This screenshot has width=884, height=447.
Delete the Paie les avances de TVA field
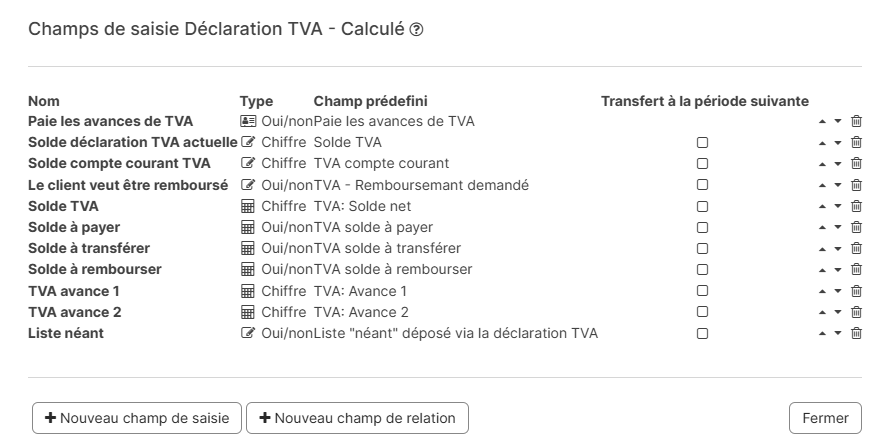point(856,121)
